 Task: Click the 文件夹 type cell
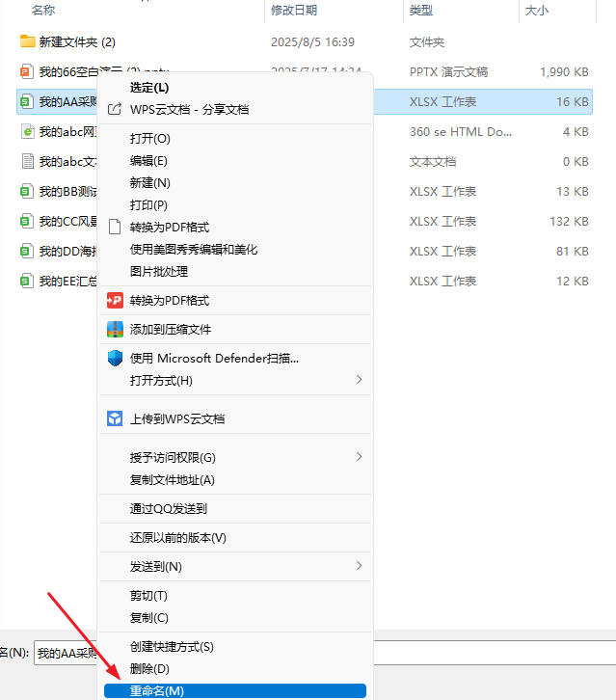tap(427, 42)
